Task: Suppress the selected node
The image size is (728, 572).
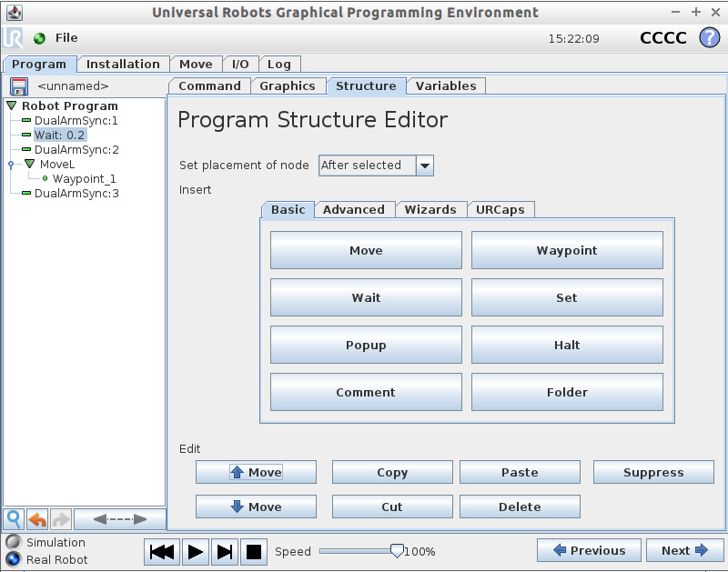Action: 653,472
